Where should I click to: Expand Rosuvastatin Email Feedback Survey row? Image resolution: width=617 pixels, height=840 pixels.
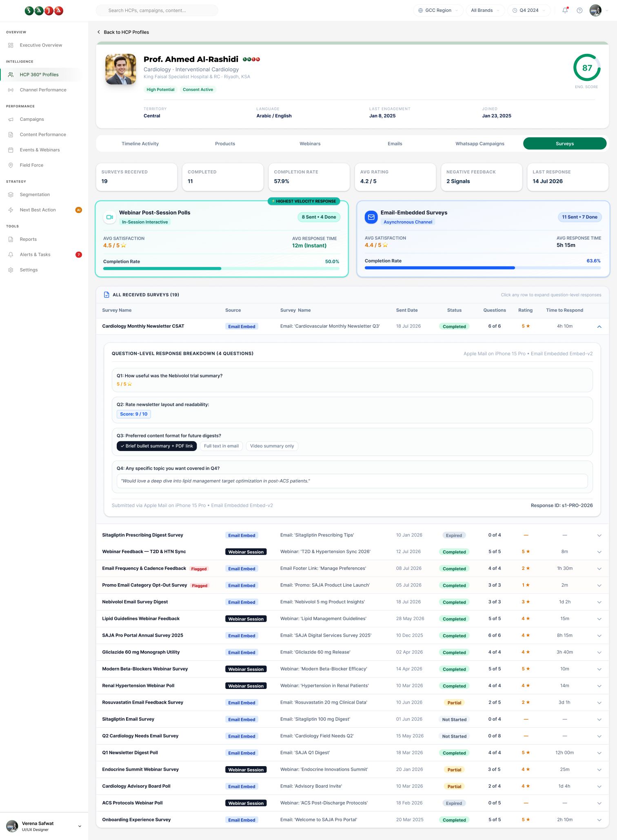[x=599, y=703]
